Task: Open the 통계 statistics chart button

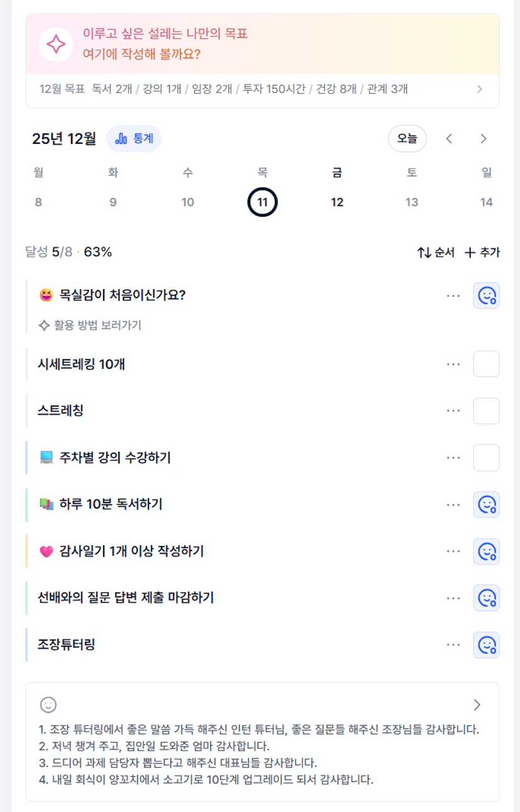Action: coord(133,139)
